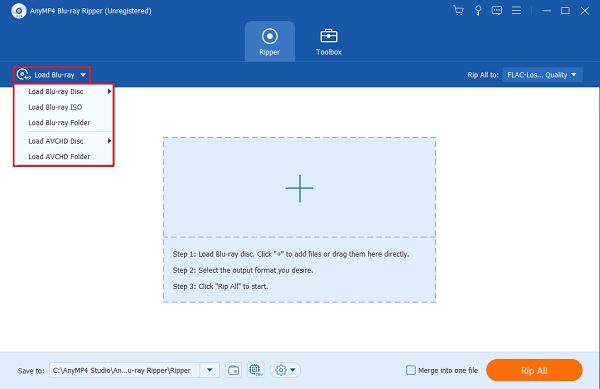This screenshot has height=389, width=600.
Task: Expand the Load Blu-ray Disc submenu arrow
Action: (x=109, y=91)
